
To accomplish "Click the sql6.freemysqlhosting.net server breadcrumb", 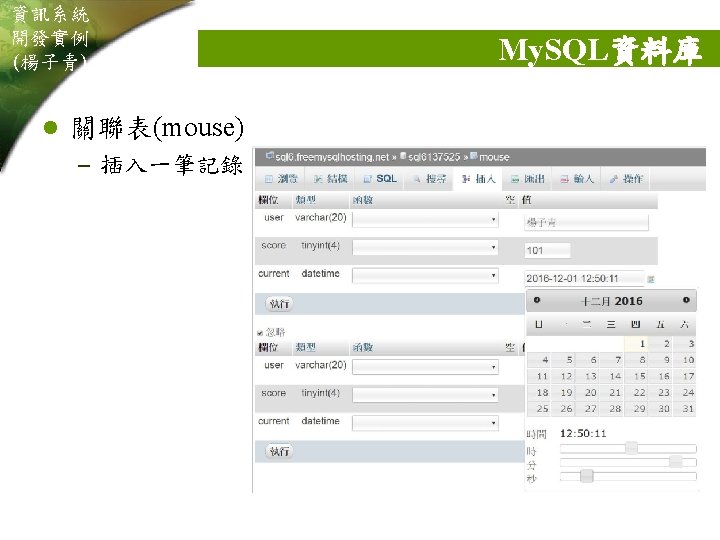I will coord(332,157).
